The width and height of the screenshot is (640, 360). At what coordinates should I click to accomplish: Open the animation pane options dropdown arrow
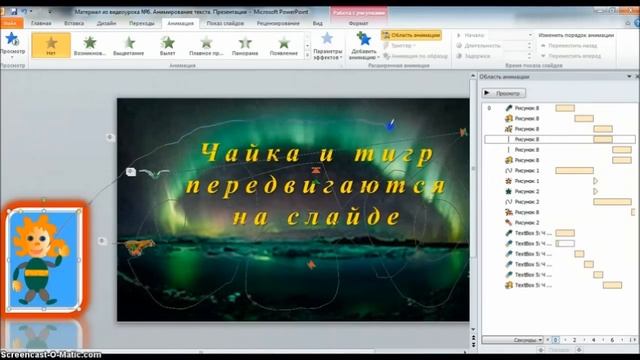tap(629, 77)
